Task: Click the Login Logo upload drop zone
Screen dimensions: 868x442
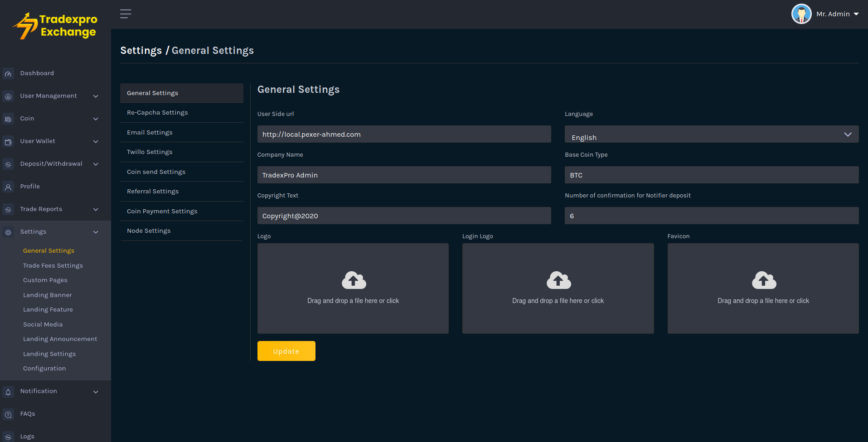Action: [x=558, y=288]
